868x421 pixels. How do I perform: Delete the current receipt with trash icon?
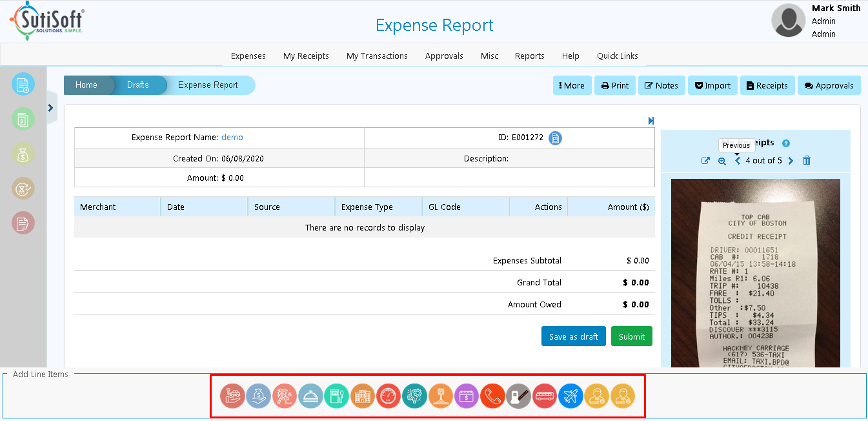tap(806, 160)
